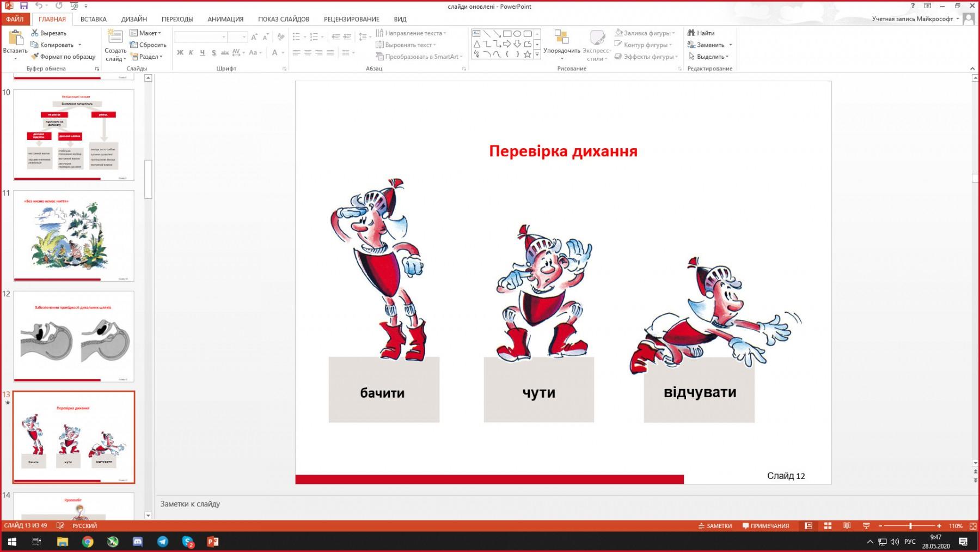This screenshot has height=552, width=980.
Task: Paste using the Вставить clipboard icon
Action: click(15, 38)
